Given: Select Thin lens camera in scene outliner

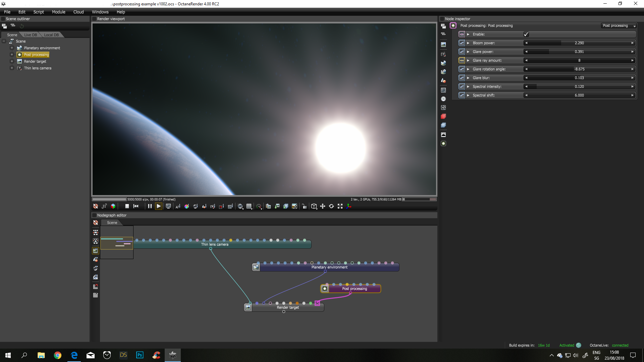Looking at the screenshot, I should click(38, 68).
